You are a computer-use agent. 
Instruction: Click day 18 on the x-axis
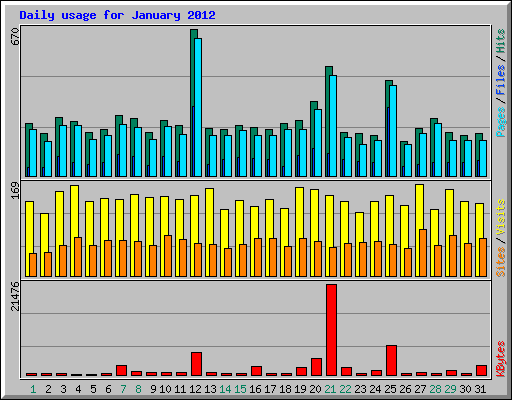pyautogui.click(x=285, y=389)
